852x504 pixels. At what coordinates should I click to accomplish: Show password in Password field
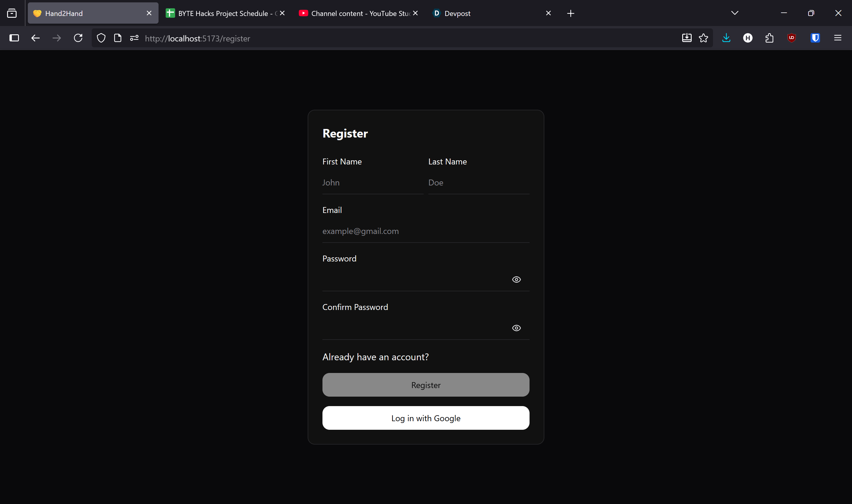click(516, 280)
